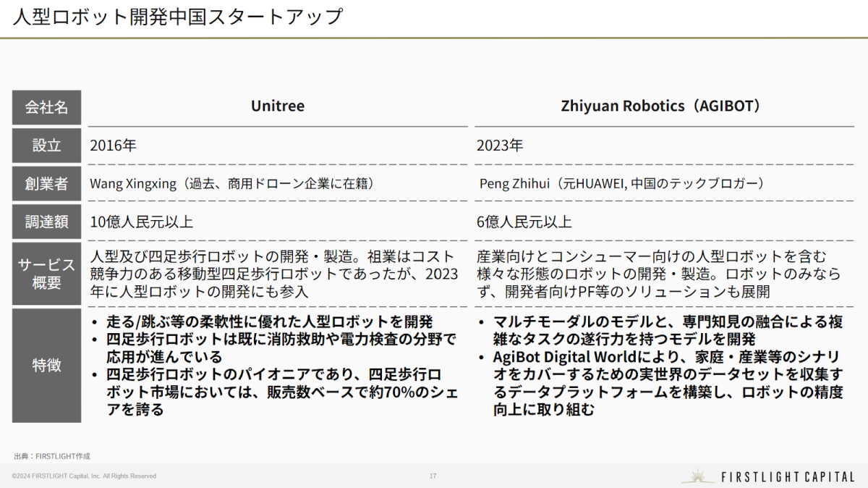Click the slide title 人型ロボット開発中国スタートアップ
Image resolution: width=868 pixels, height=488 pixels.
click(176, 17)
